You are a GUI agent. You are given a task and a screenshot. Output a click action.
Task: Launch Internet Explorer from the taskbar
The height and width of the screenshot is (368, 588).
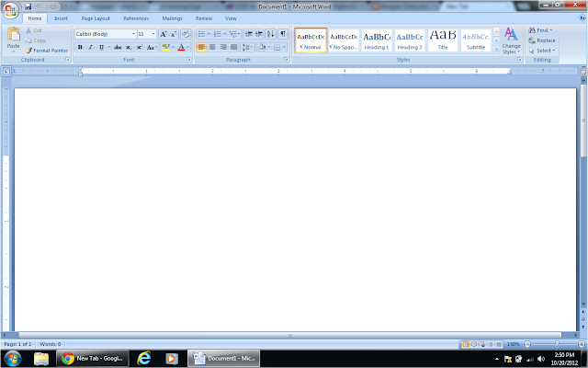143,359
